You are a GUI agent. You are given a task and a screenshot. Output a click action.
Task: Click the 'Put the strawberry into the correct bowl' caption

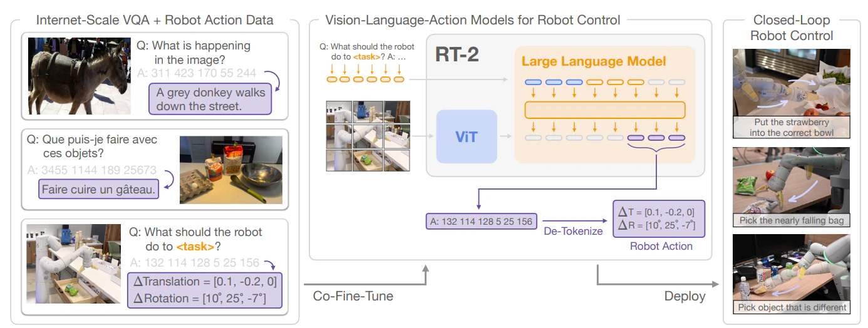[792, 128]
